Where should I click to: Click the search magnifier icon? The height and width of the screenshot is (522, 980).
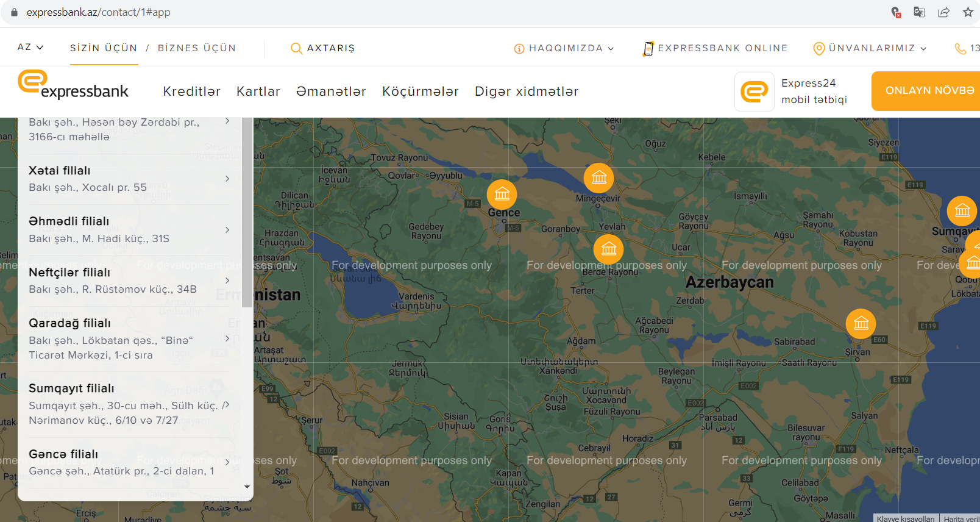coord(296,48)
